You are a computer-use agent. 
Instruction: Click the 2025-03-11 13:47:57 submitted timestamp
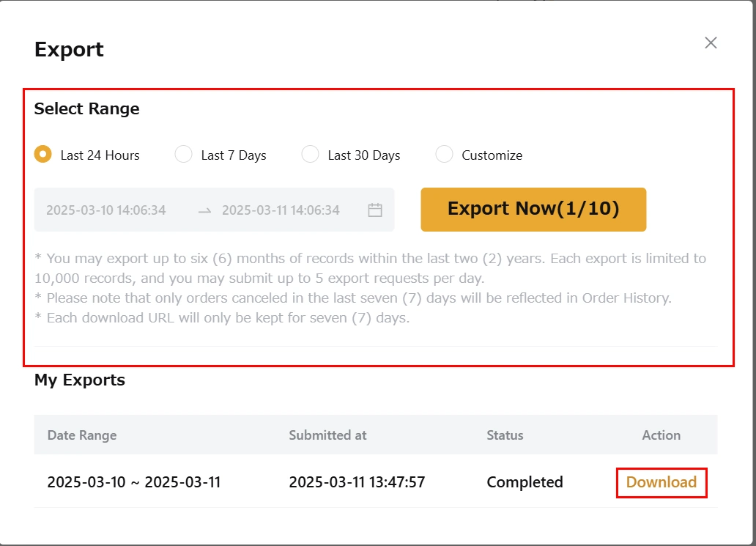tap(357, 482)
